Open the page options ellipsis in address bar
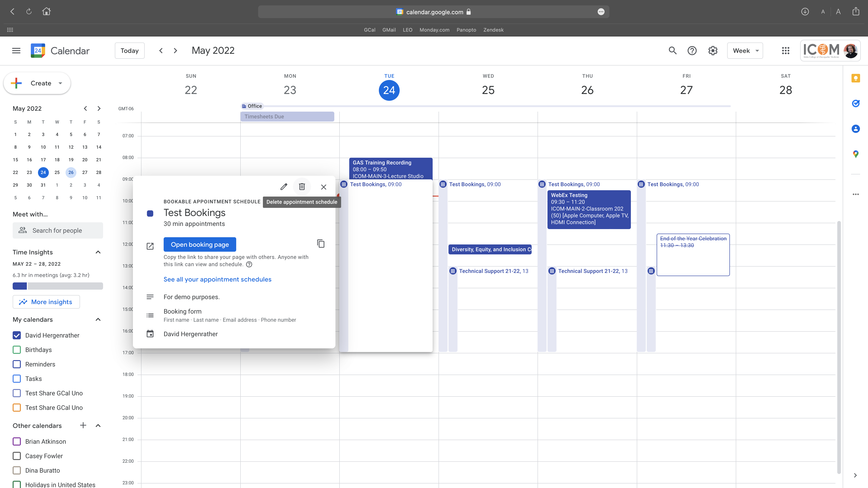 tap(601, 12)
